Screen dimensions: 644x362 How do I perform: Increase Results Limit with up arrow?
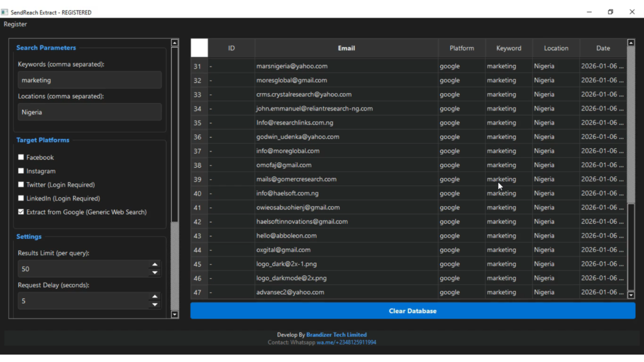pos(155,265)
